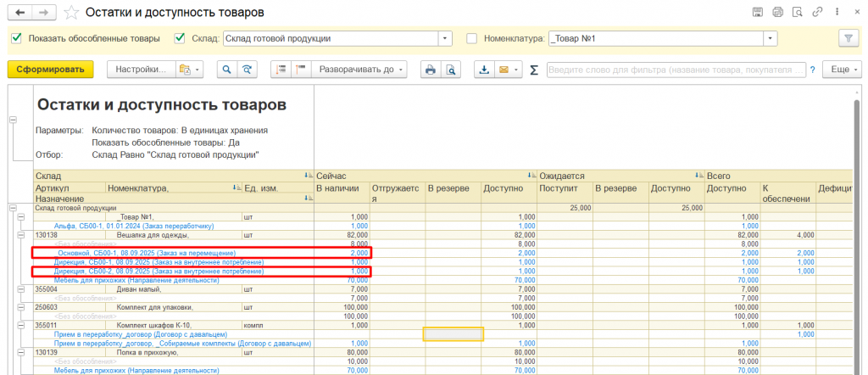The height and width of the screenshot is (375, 868).
Task: Open 'Альфа, СБ00-1, 01.01.2024 (Заказ переработчику)' link
Action: click(134, 226)
